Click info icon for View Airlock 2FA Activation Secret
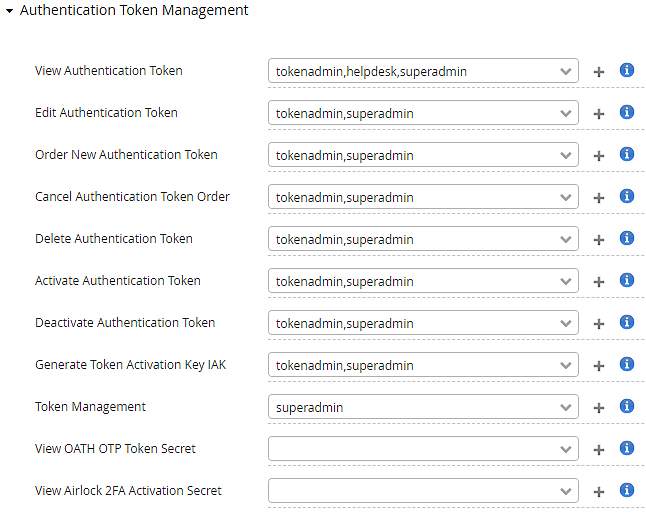This screenshot has width=646, height=520. click(x=627, y=491)
